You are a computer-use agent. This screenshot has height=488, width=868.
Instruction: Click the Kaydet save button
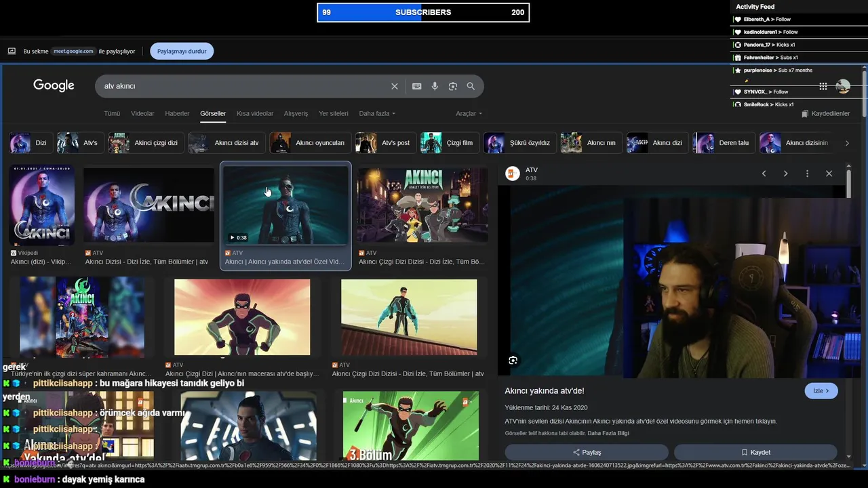(755, 452)
